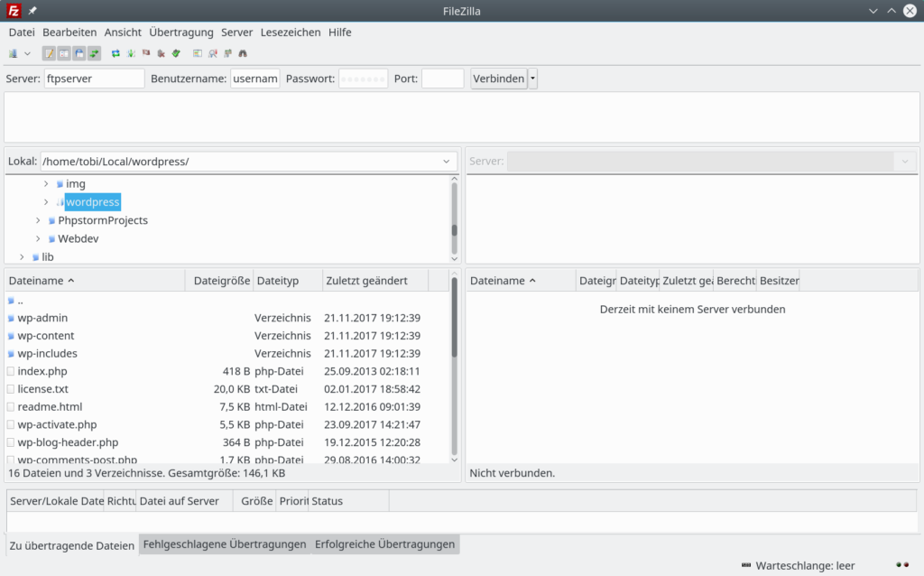Open the Site Manager dropdown arrow
The width and height of the screenshot is (924, 576).
pos(27,53)
